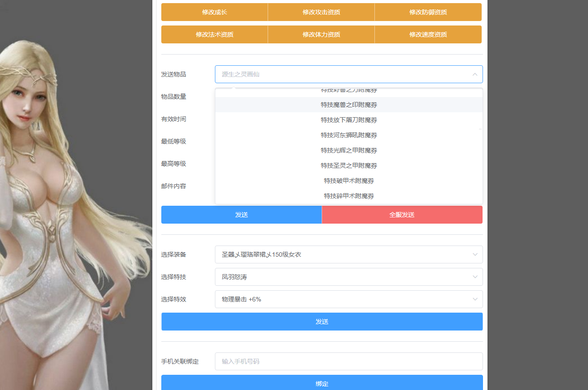Click the blue 绑定 button
This screenshot has width=588, height=390.
pos(322,383)
